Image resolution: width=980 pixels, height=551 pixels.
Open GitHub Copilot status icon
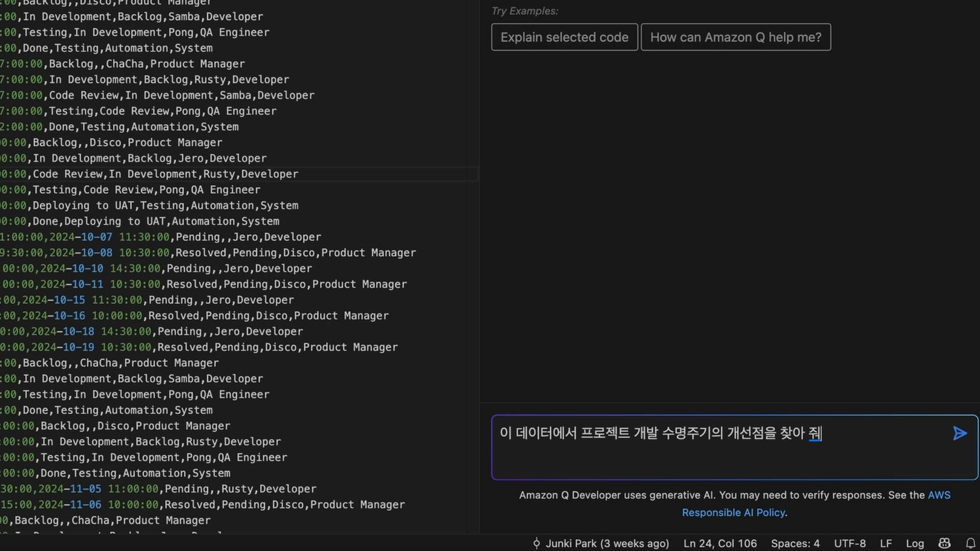coord(944,543)
